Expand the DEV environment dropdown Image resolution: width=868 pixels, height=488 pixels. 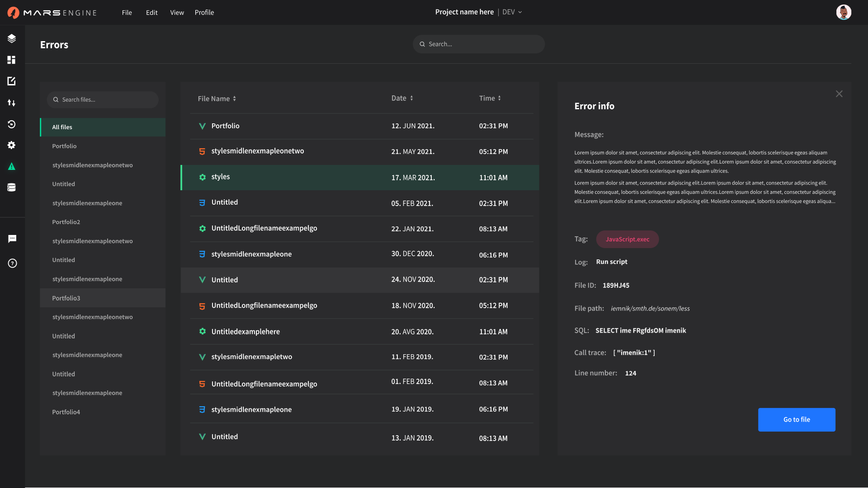point(512,12)
